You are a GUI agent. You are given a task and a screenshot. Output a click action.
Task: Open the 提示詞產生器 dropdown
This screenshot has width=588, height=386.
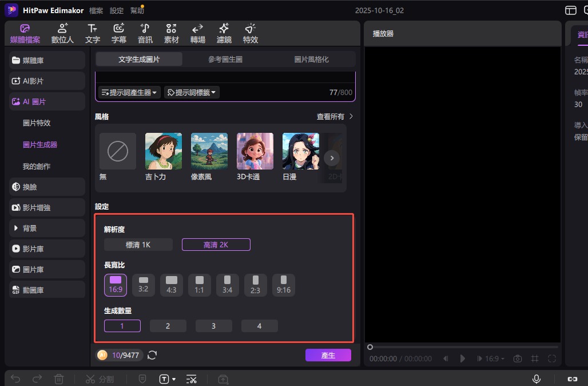coord(130,92)
